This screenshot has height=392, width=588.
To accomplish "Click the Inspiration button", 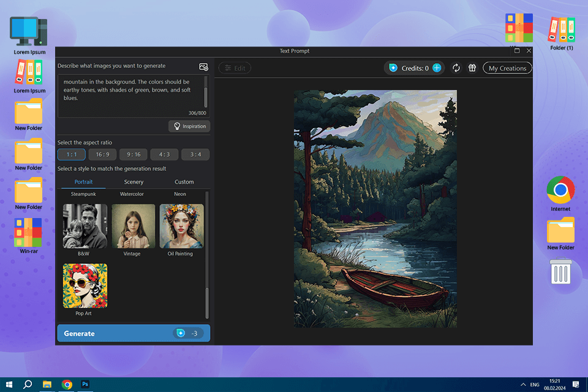I will pyautogui.click(x=189, y=126).
